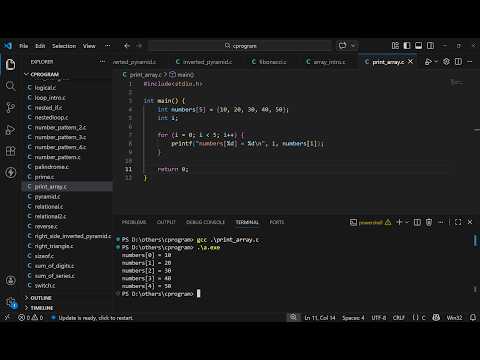
Task: Open the Copilot chat dropdown arrow
Action: 353,46
